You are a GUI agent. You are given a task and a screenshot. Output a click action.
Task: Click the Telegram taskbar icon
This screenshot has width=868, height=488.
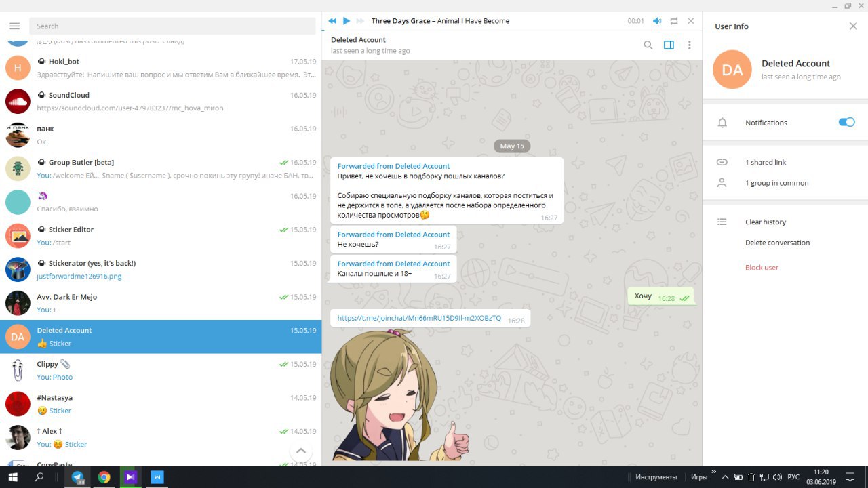click(x=77, y=477)
